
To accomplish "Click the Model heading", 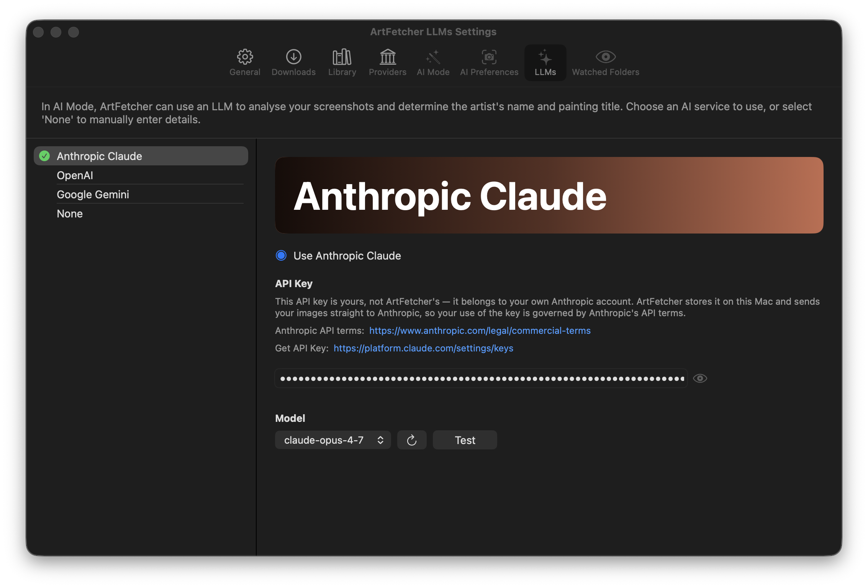I will pyautogui.click(x=290, y=418).
